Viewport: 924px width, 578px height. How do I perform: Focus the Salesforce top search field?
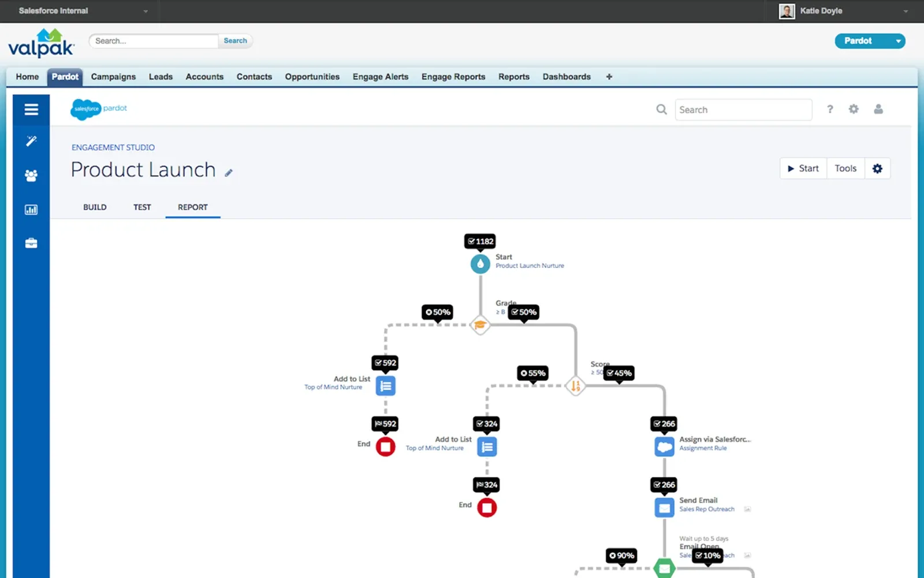click(153, 41)
